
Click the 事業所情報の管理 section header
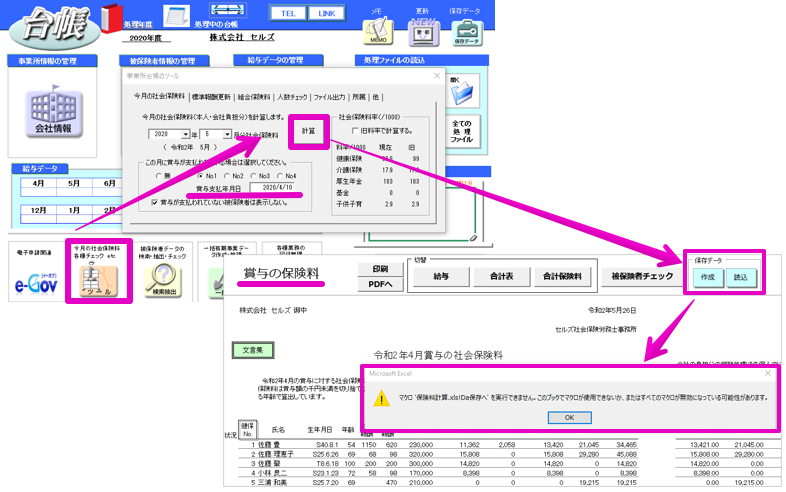point(52,61)
